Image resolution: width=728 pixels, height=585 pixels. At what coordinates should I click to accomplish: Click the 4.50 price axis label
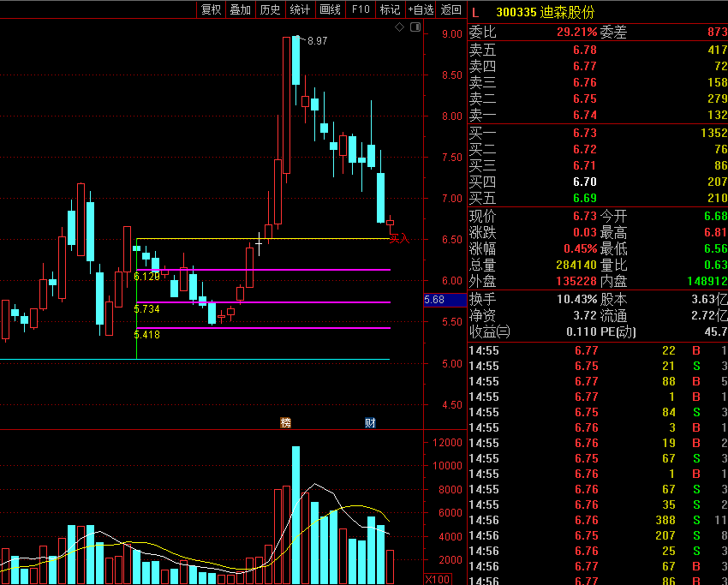click(x=452, y=405)
